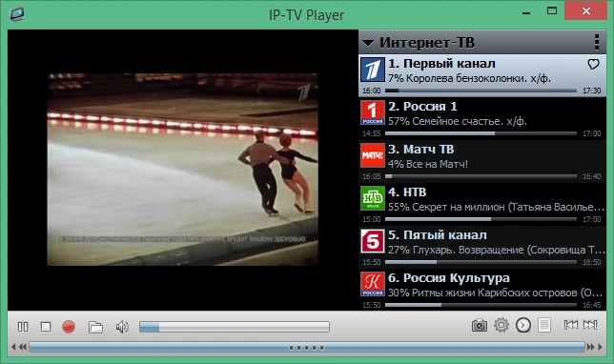The width and height of the screenshot is (614, 364).
Task: Select channel 3. Матч ТВ
Action: pos(482,162)
